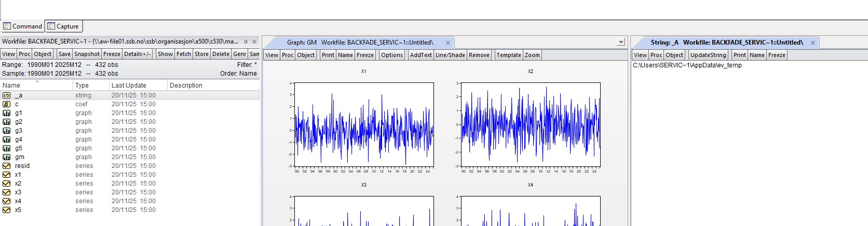Screen dimensions: 868x226
Task: Click the graph icon next to g1
Action: (6, 113)
